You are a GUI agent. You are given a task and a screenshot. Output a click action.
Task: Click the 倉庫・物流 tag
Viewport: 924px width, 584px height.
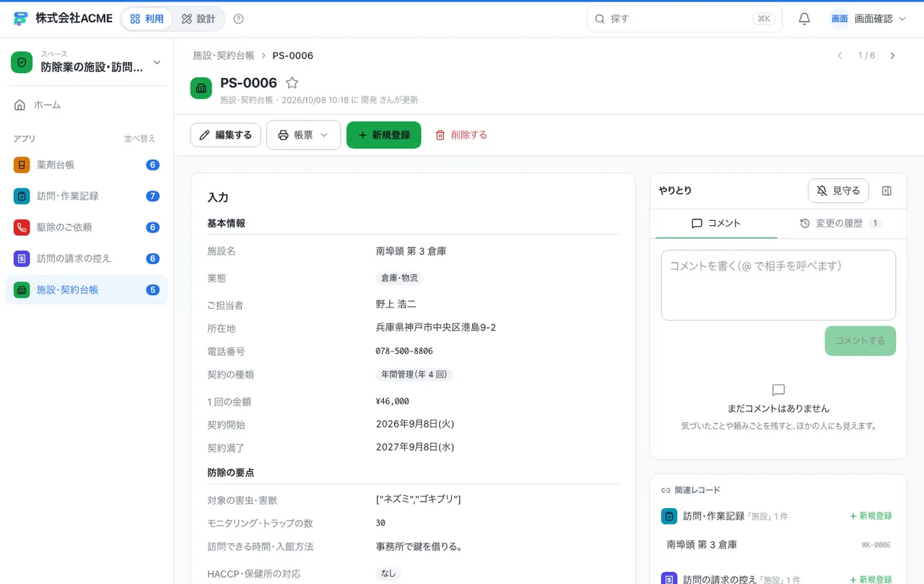(399, 278)
